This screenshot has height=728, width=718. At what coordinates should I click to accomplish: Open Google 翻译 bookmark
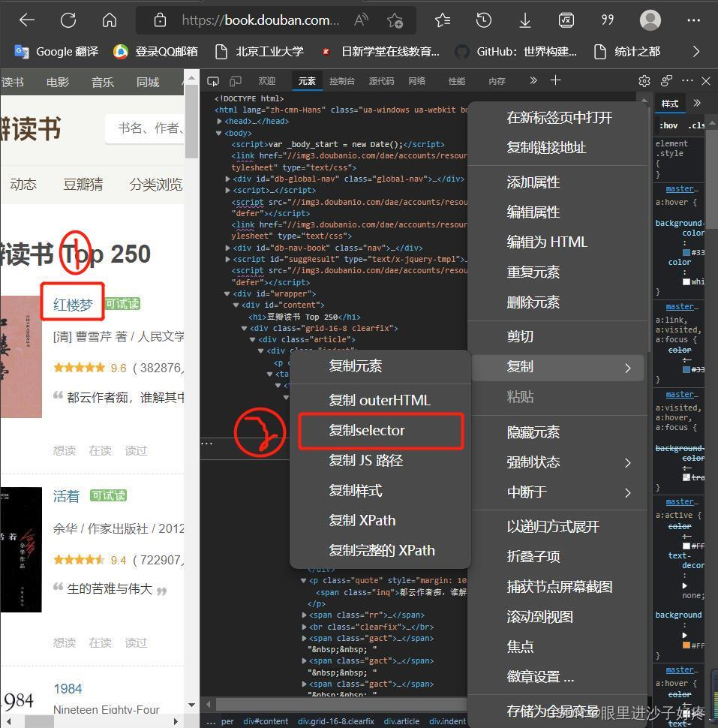click(x=56, y=52)
